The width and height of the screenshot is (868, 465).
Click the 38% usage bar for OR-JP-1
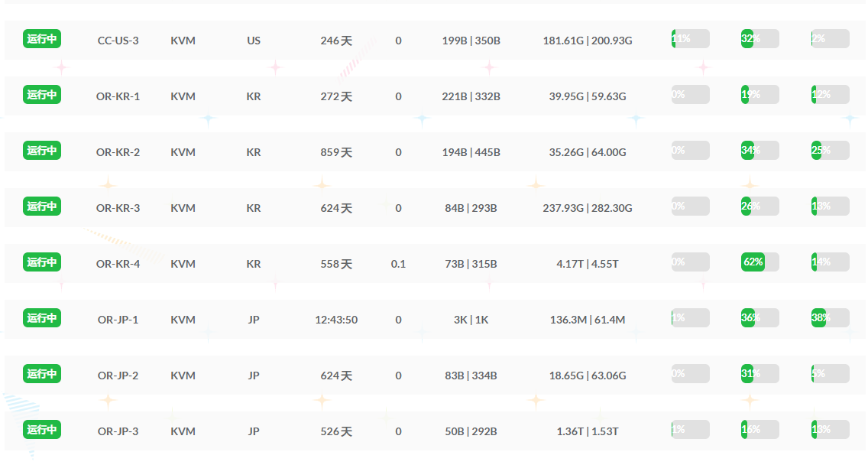point(830,318)
